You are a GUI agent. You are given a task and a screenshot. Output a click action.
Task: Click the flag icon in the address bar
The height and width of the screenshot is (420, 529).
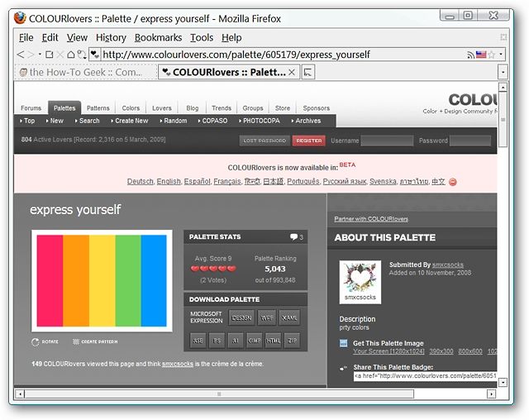481,55
